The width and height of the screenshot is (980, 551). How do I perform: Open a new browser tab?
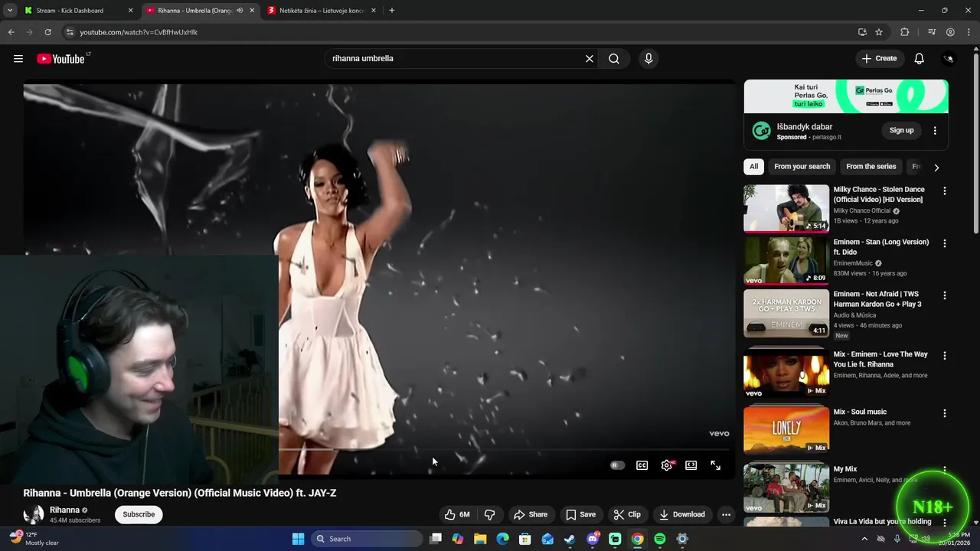(x=391, y=11)
